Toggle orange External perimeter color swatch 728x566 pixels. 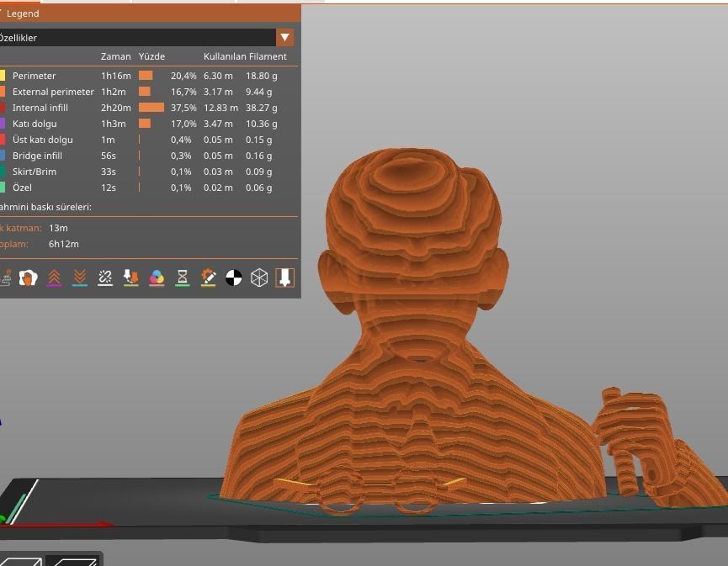pos(3,92)
